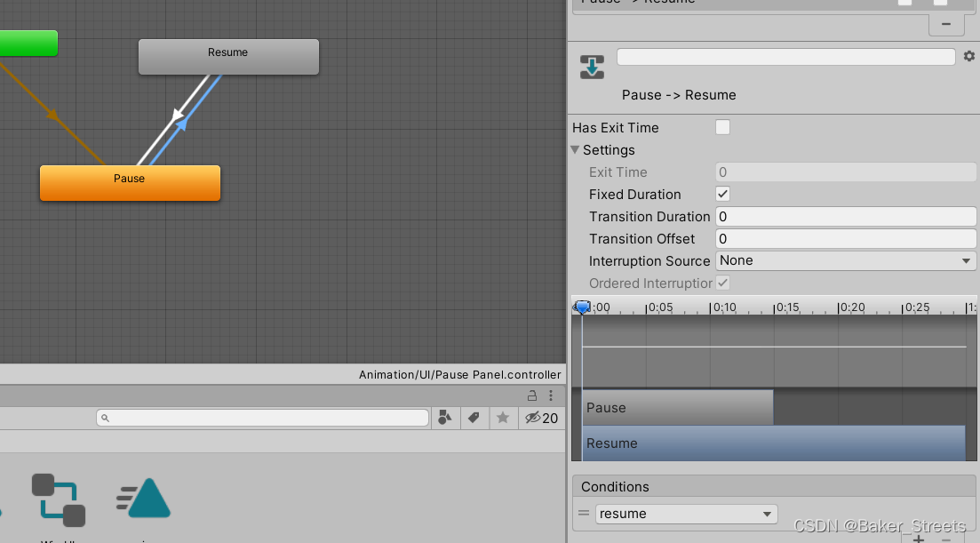Click the green Entry state node
Viewport: 980px width, 543px height.
tap(28, 44)
